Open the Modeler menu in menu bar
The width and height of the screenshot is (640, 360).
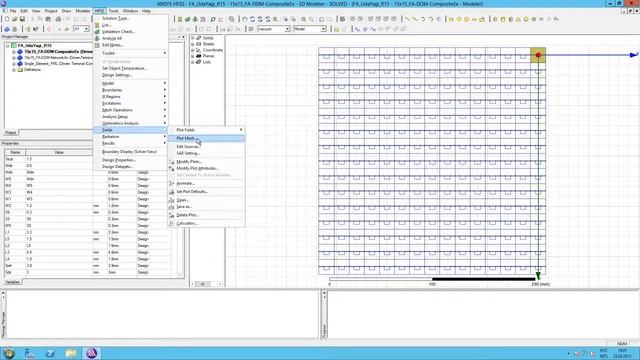(83, 11)
